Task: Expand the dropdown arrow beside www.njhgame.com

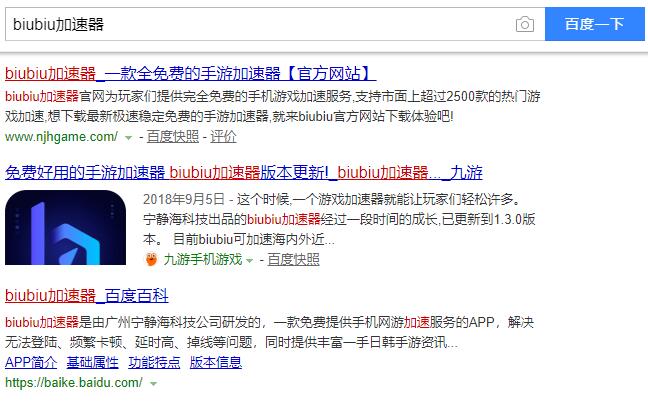Action: (129, 137)
